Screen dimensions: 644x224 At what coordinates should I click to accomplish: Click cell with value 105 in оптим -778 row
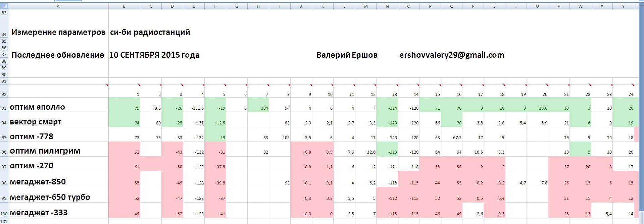[x=280, y=134]
